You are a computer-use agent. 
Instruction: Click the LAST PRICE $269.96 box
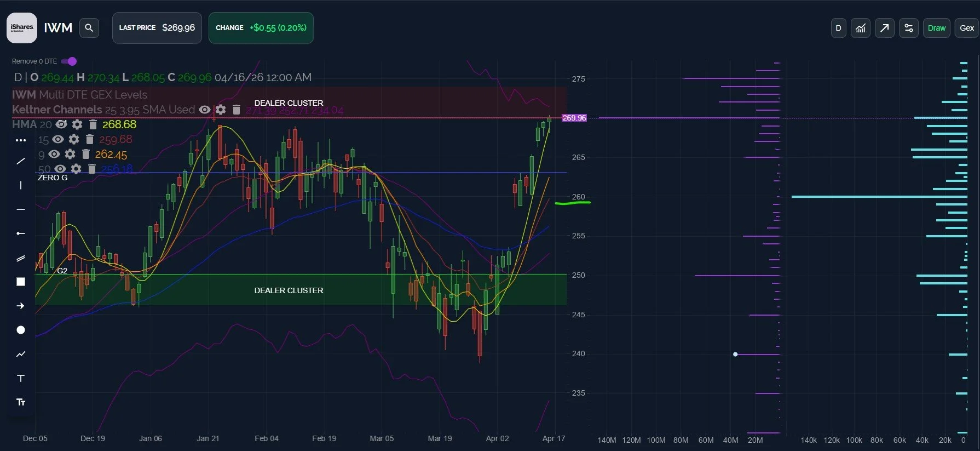(x=157, y=28)
